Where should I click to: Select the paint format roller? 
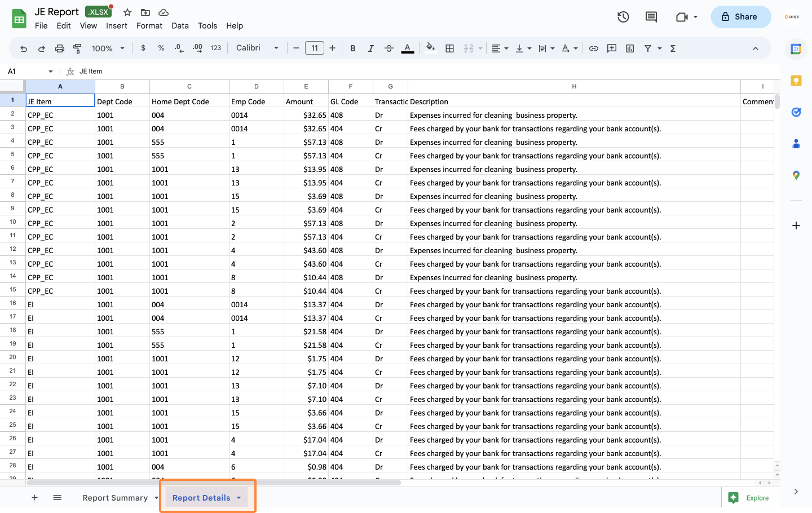(x=77, y=48)
